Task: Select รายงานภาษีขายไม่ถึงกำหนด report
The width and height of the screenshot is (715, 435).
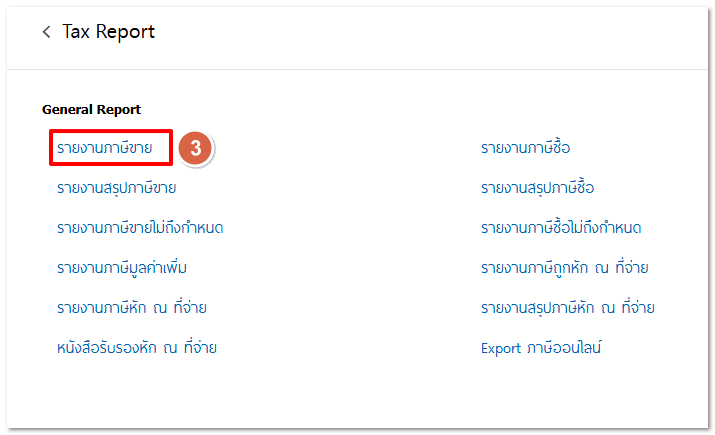Action: [x=140, y=228]
